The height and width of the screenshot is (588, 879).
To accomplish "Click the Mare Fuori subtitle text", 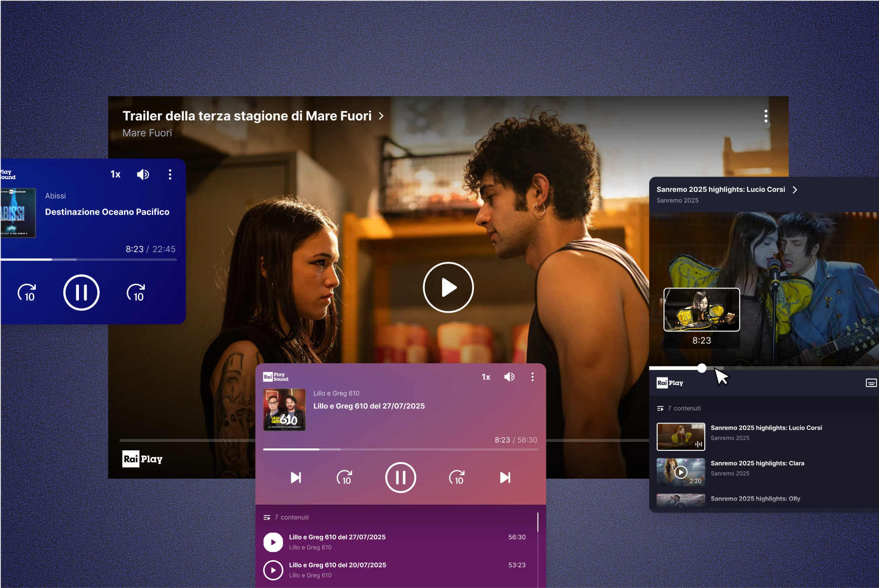I will click(x=147, y=133).
